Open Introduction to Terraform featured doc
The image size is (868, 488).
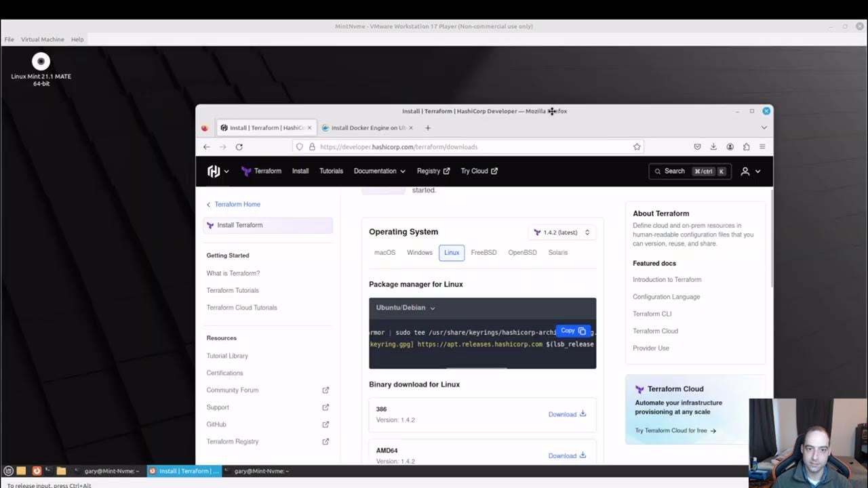667,279
